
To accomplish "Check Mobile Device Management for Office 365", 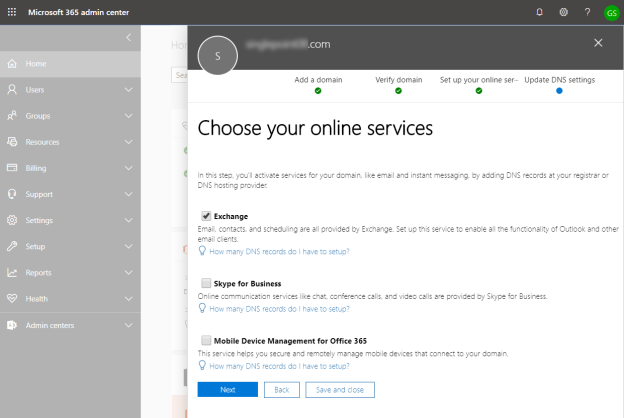I will [x=206, y=341].
